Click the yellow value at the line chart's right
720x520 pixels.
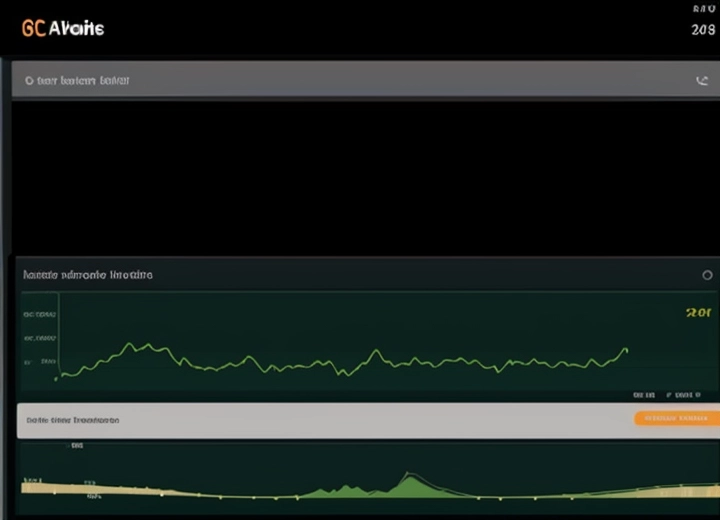click(x=698, y=313)
